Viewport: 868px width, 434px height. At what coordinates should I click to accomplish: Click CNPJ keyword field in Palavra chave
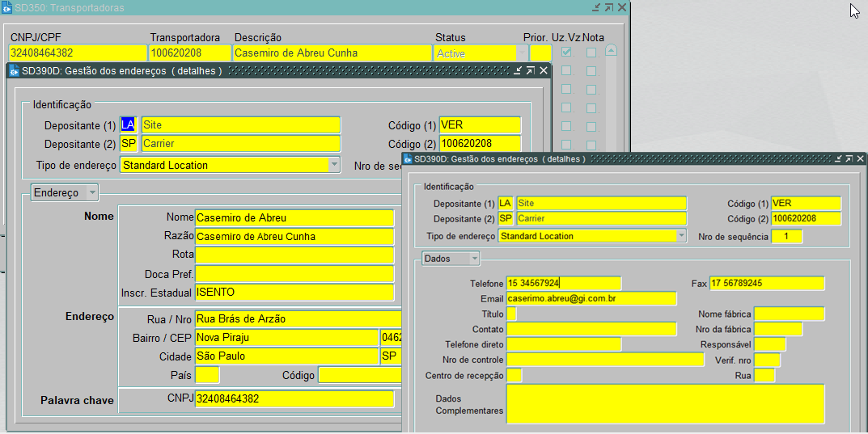[294, 398]
